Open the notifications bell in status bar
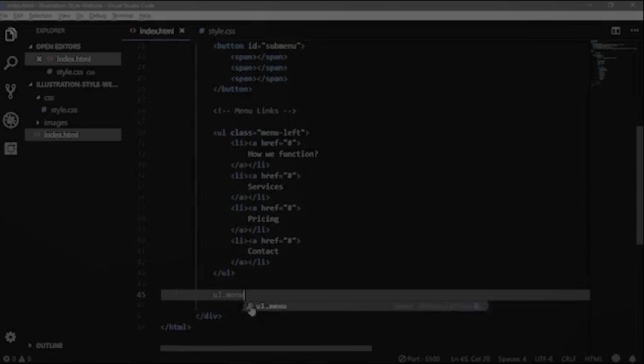The width and height of the screenshot is (644, 364). coord(632,359)
